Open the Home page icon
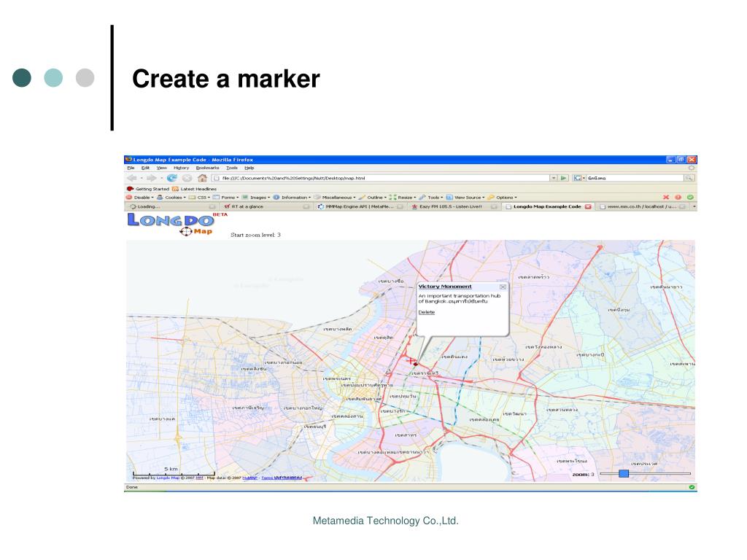Screen dimensions: 747x560 [x=203, y=178]
